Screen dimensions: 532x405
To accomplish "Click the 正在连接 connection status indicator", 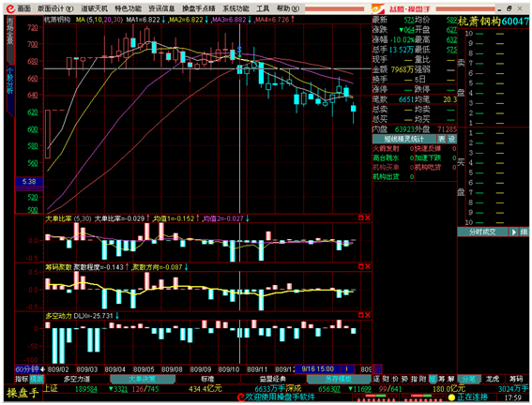I will (x=468, y=397).
